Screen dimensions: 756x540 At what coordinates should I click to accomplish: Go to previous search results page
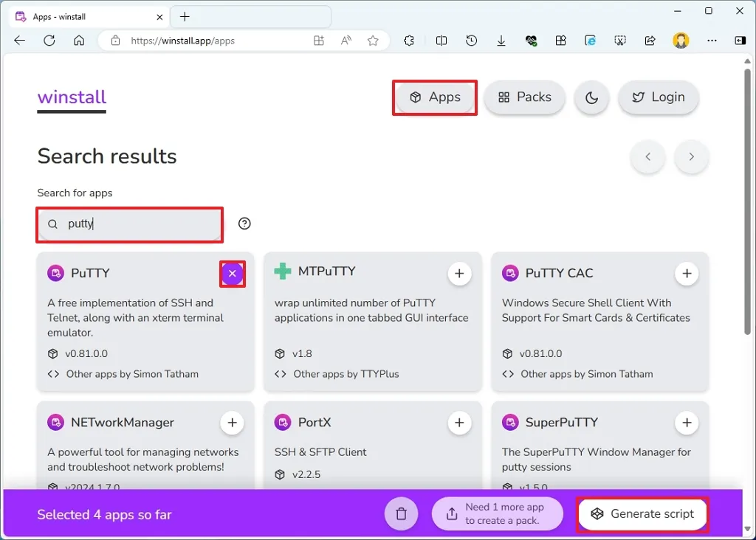coord(648,156)
